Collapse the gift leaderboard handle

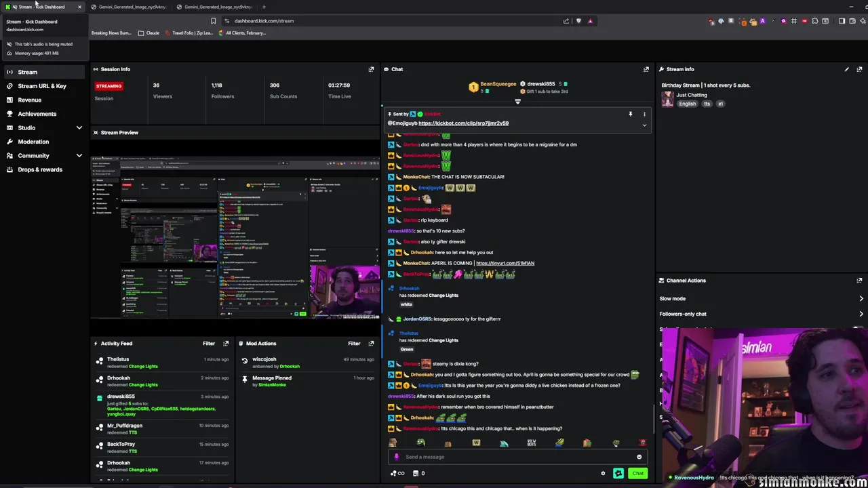tap(517, 102)
